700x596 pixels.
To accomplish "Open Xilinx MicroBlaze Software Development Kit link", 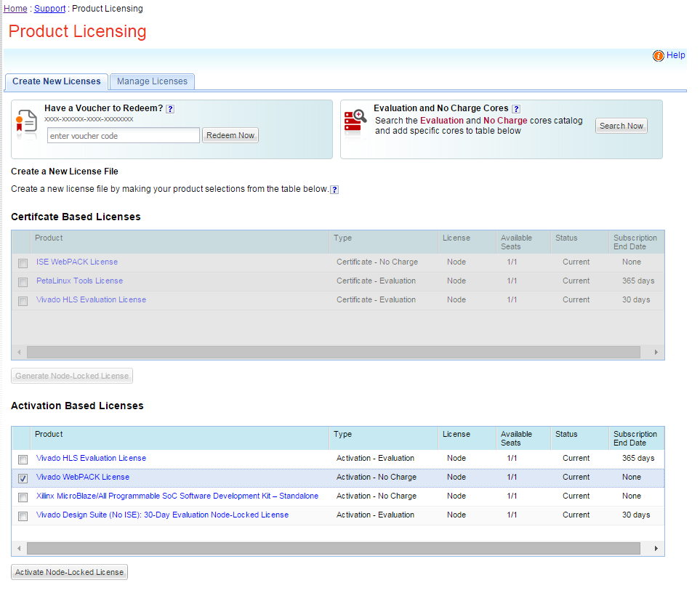I will (177, 496).
